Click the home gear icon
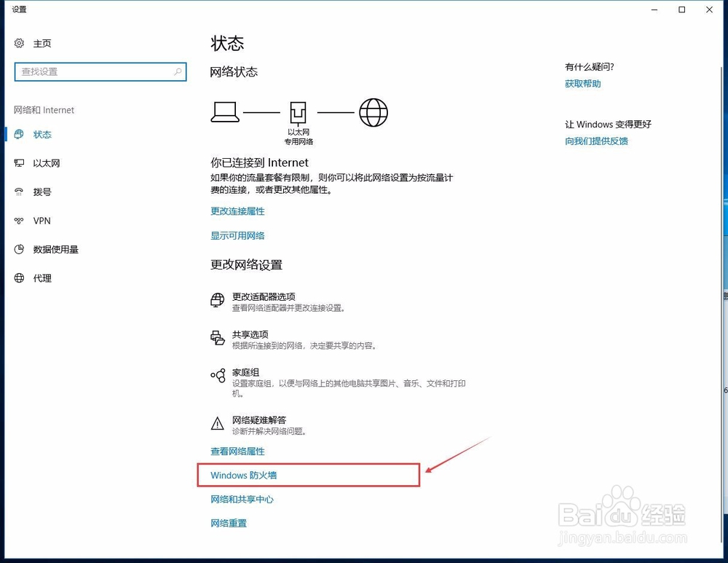This screenshot has height=563, width=728. point(19,43)
